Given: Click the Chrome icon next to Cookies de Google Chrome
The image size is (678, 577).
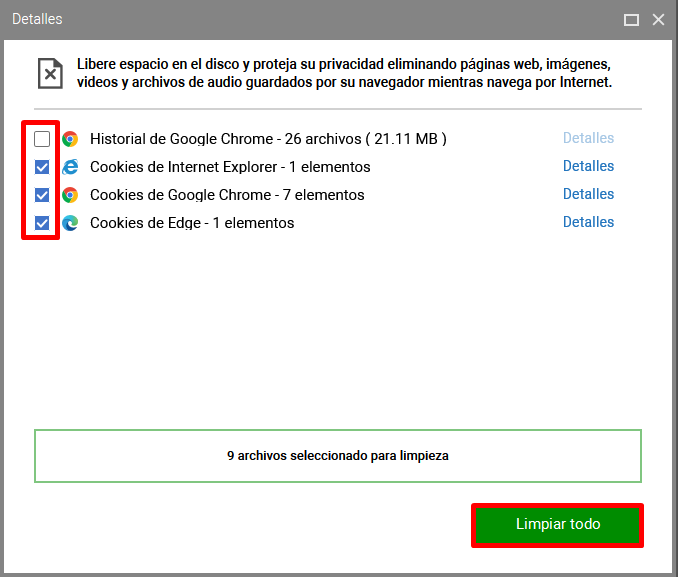Looking at the screenshot, I should pos(70,195).
